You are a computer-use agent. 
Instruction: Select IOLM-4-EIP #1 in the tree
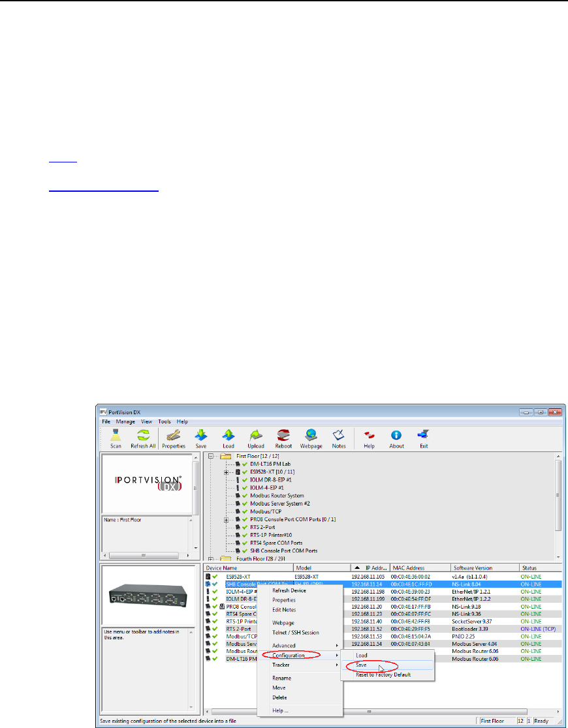(267, 487)
